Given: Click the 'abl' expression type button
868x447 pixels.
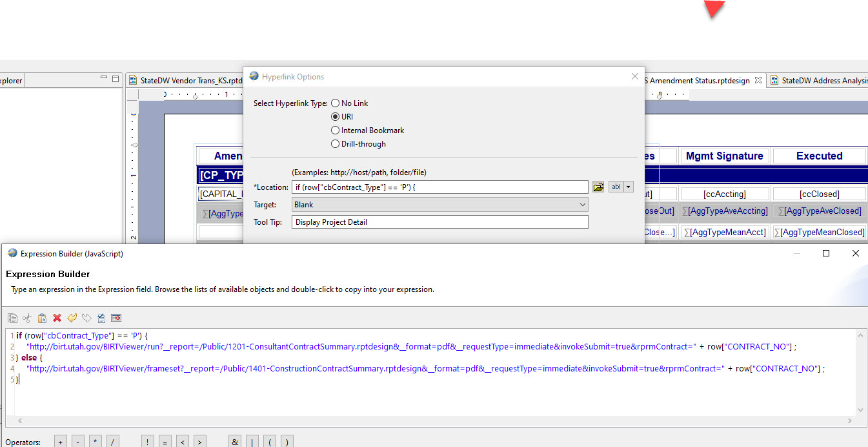Looking at the screenshot, I should pos(616,187).
